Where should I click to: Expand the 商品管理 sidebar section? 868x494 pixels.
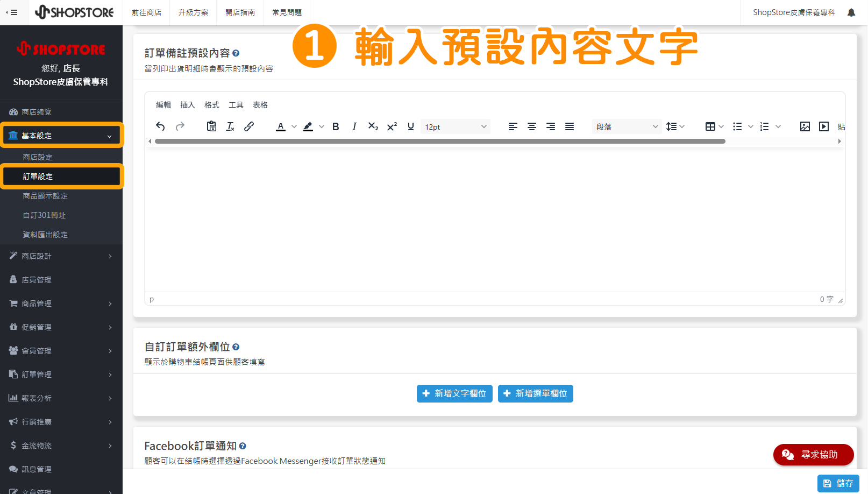61,304
